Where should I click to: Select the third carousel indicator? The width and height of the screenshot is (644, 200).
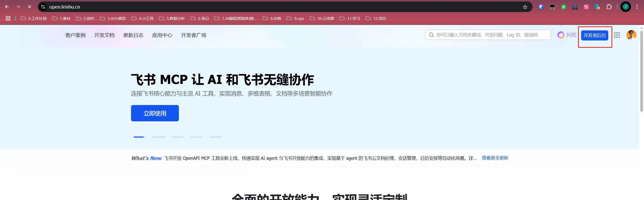tap(178, 137)
